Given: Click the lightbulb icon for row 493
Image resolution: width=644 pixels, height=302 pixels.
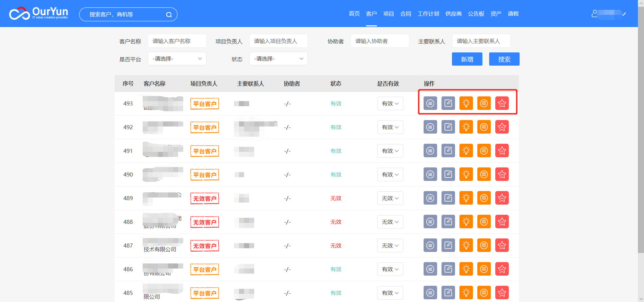Looking at the screenshot, I should (466, 103).
